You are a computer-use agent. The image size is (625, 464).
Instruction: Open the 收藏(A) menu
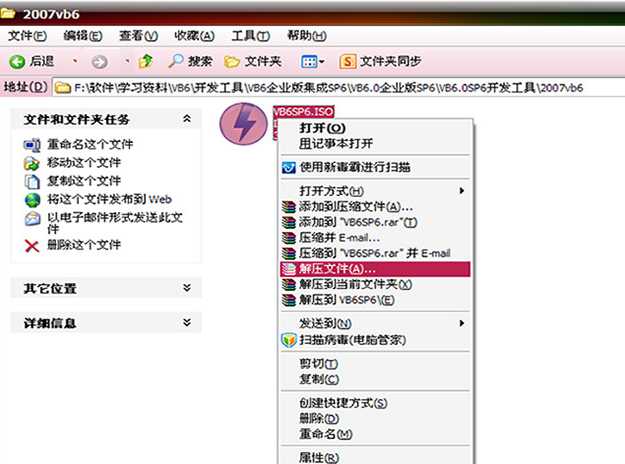click(x=195, y=36)
